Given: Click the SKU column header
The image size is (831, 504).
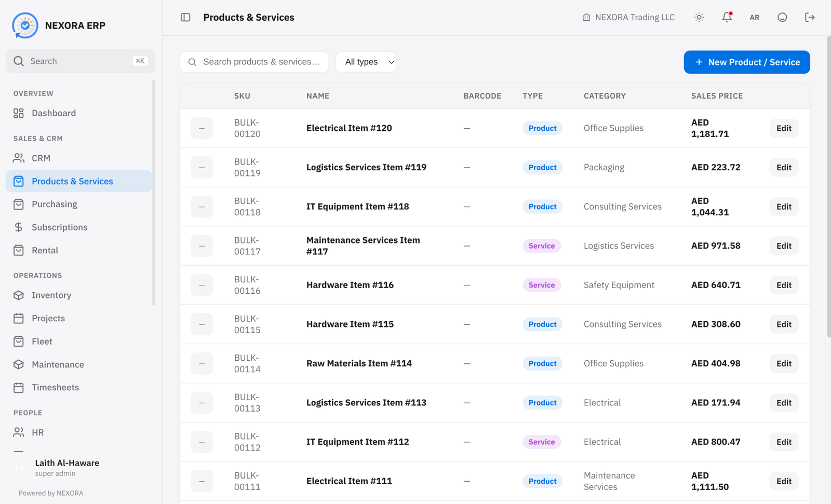Looking at the screenshot, I should (x=242, y=96).
